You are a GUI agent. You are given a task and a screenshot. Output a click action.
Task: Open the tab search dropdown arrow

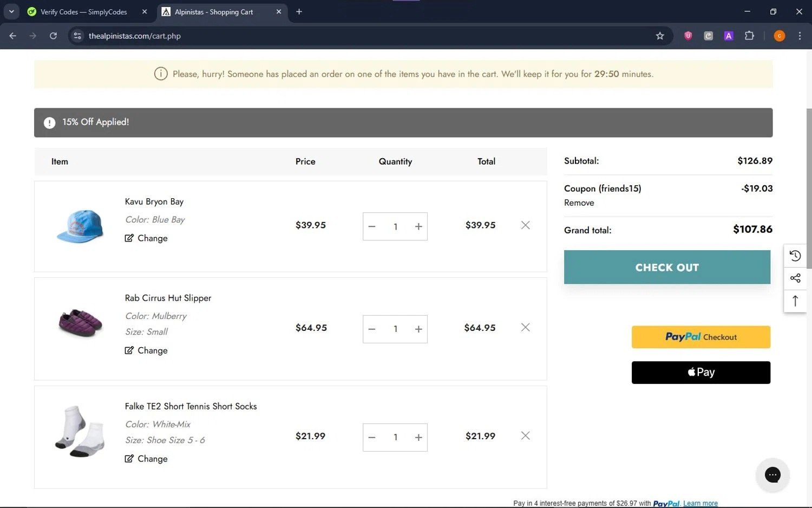point(11,11)
